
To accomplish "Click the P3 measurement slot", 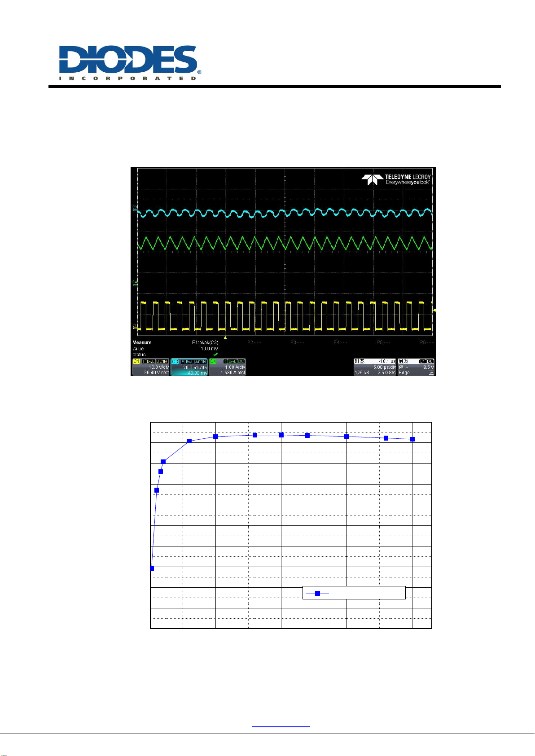I will [298, 342].
